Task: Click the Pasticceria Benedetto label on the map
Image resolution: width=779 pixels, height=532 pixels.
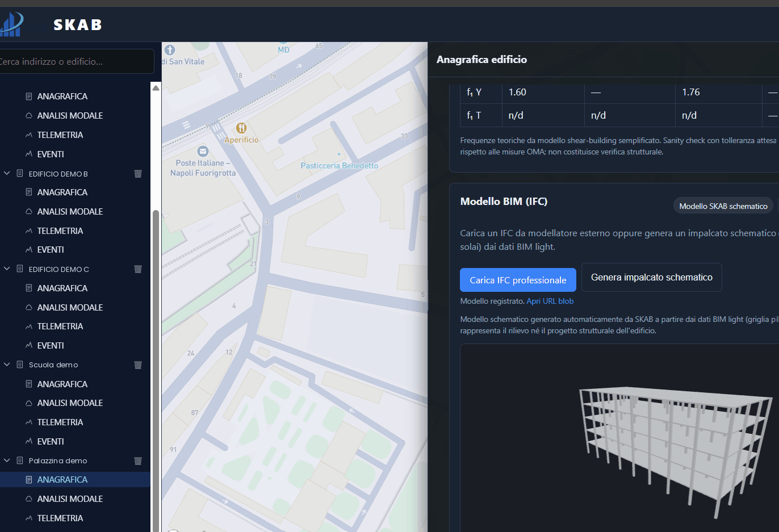Action: [340, 166]
